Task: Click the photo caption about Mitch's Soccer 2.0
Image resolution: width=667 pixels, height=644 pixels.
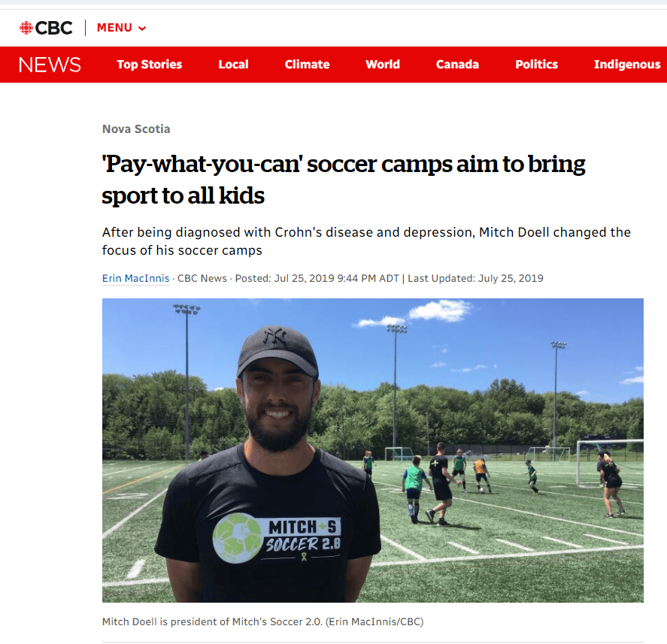Action: click(262, 621)
